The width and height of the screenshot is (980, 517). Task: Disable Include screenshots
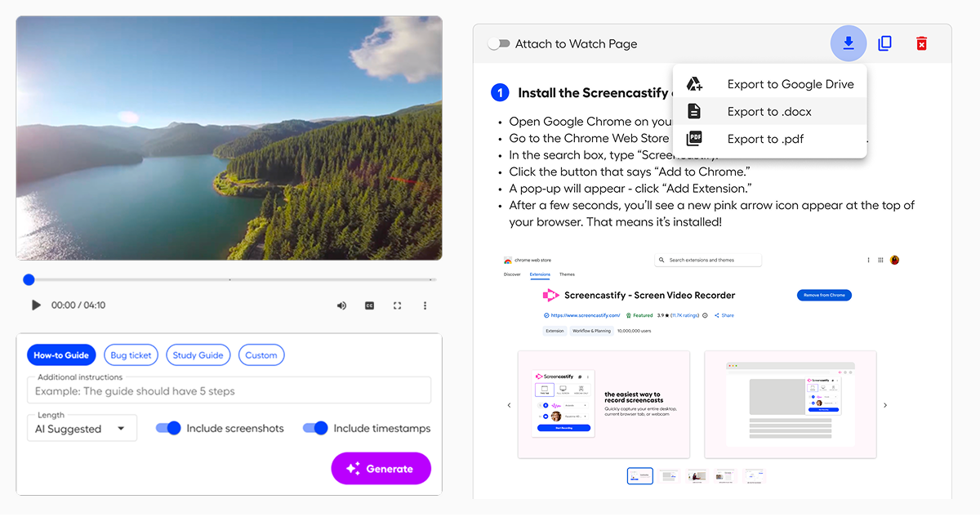(167, 427)
